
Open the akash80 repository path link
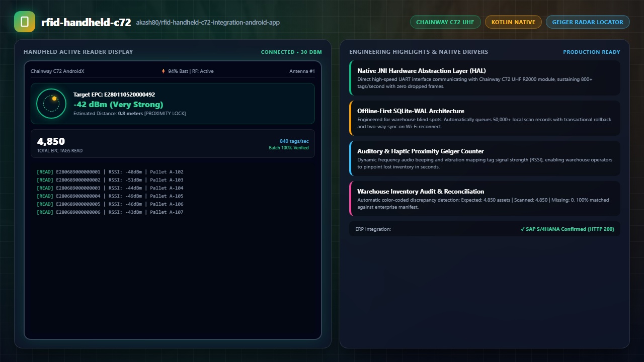[x=208, y=23]
